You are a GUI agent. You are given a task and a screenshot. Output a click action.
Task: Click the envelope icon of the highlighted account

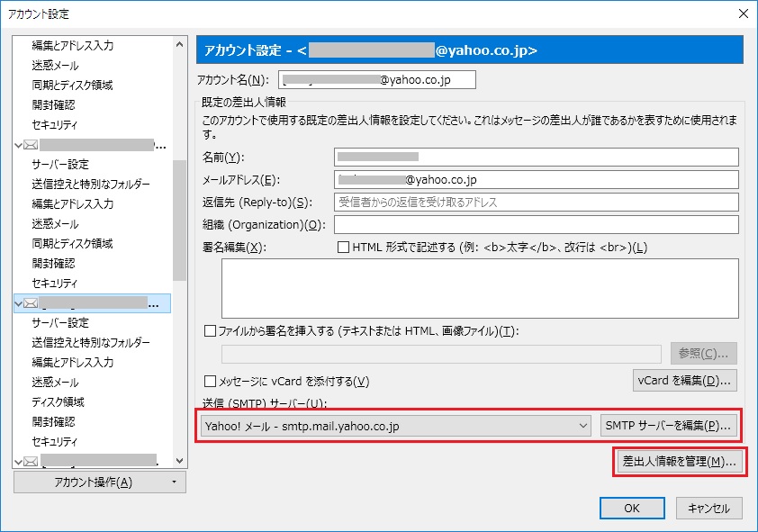tap(32, 303)
